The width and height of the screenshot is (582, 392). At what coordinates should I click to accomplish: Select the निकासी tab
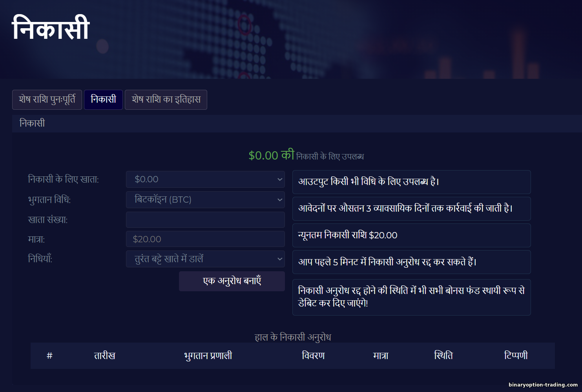tap(103, 100)
